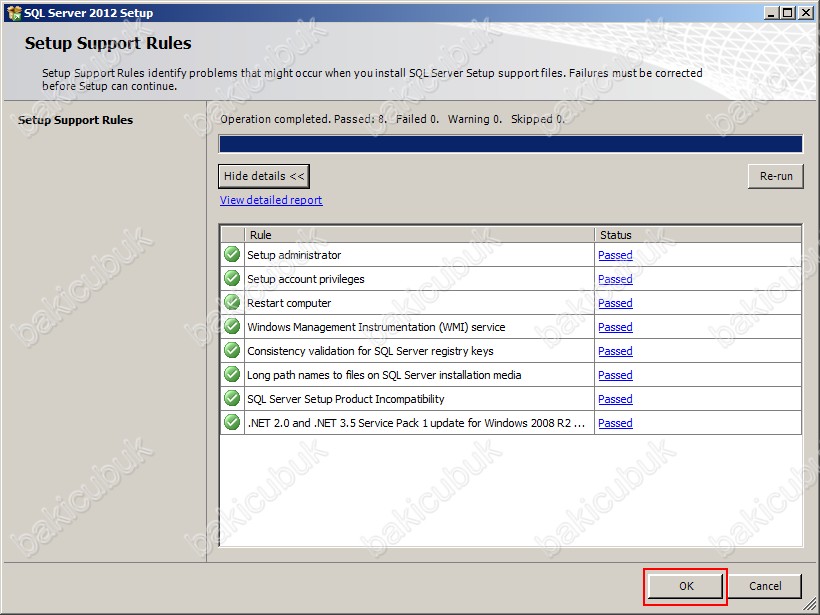Screen dimensions: 820x615
Task: Click green check icon beside Setup administrator
Action: point(232,254)
